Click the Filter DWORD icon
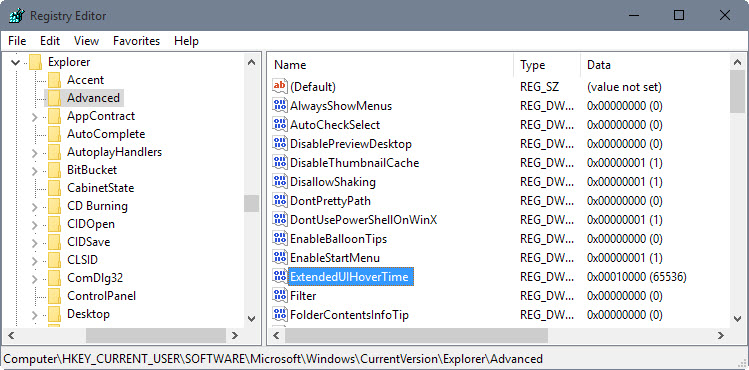The width and height of the screenshot is (749, 370). 279,296
